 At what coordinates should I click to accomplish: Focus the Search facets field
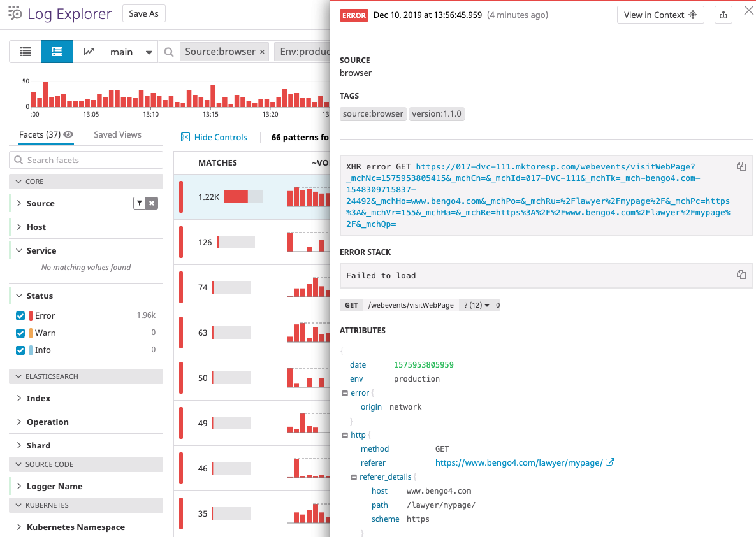pos(86,160)
